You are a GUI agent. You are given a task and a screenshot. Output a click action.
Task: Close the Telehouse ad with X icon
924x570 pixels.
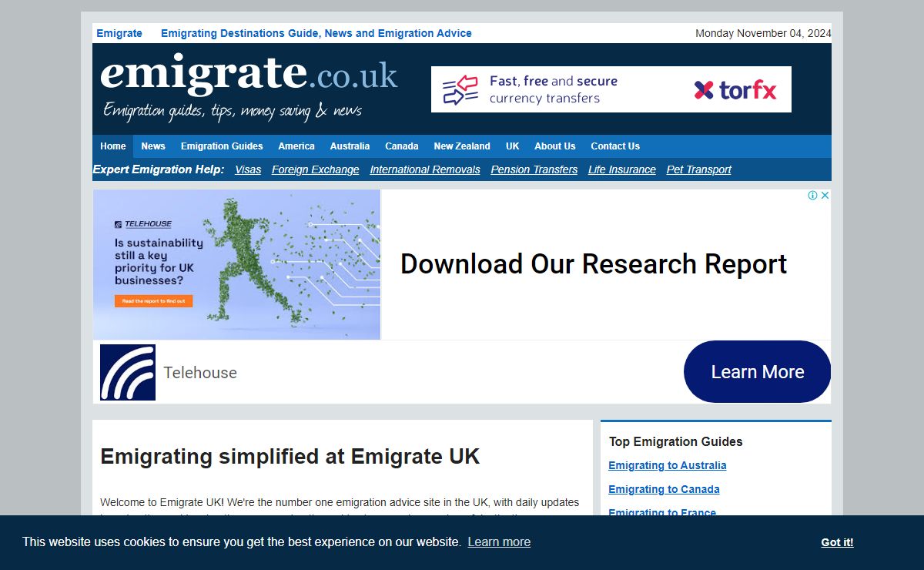coord(825,196)
